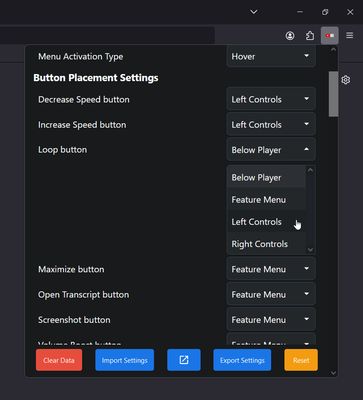Click the Clear Data button

click(59, 360)
